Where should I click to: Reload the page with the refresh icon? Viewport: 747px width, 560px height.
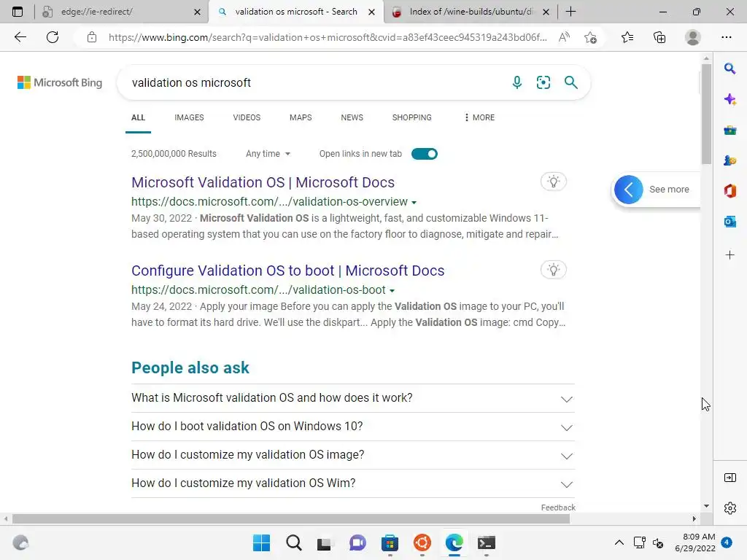(53, 37)
